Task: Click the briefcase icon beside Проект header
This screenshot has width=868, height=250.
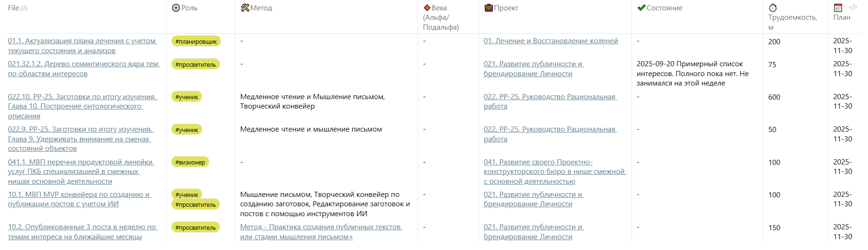Action: pyautogui.click(x=488, y=8)
